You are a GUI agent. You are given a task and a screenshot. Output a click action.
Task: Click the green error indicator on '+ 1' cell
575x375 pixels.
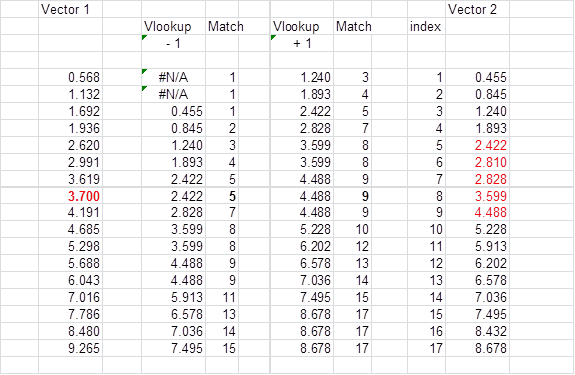coord(273,37)
